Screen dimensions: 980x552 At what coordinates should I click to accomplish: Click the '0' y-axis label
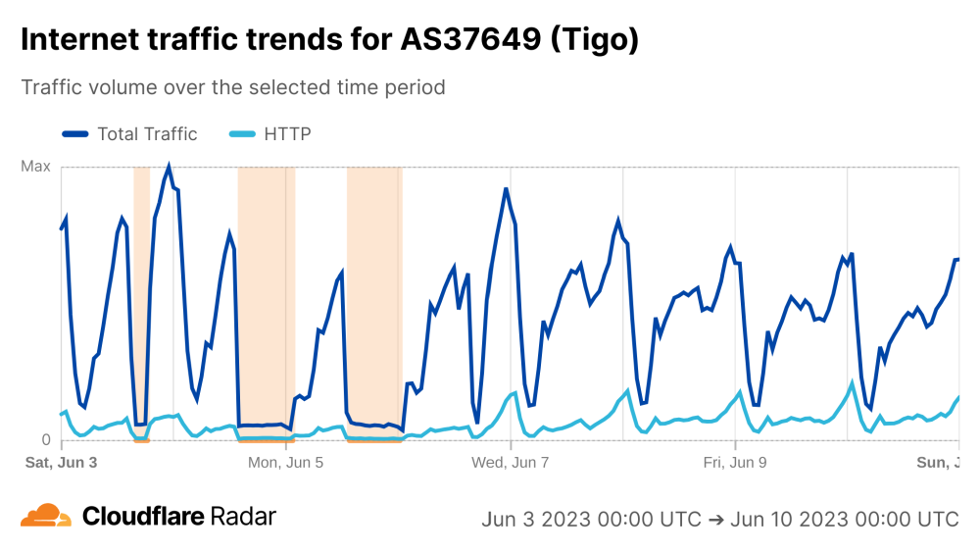[x=45, y=439]
